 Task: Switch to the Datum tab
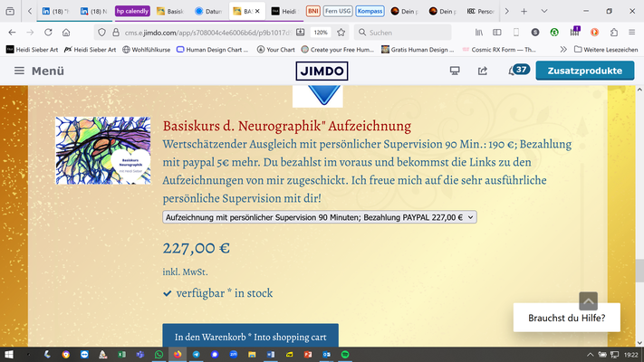pyautogui.click(x=208, y=11)
